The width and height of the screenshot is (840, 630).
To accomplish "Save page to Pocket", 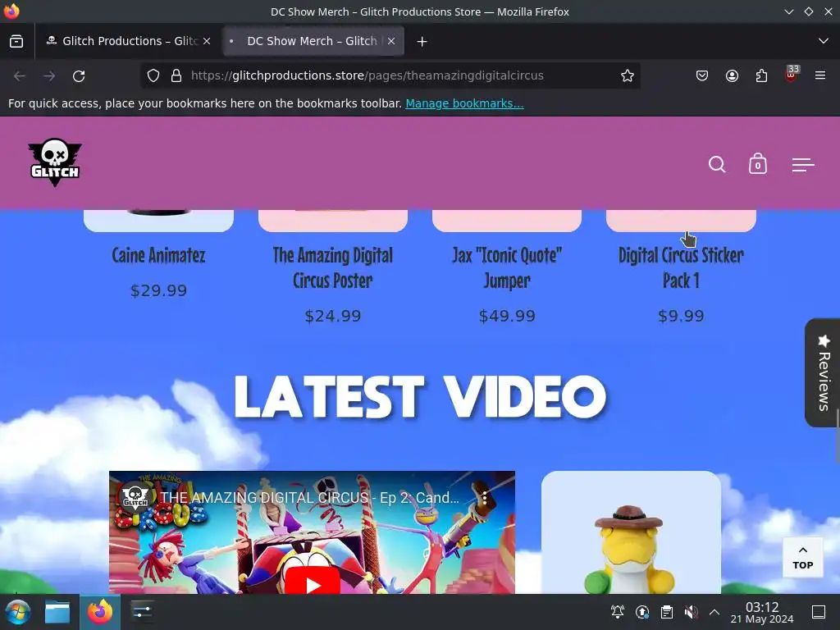I will [702, 75].
